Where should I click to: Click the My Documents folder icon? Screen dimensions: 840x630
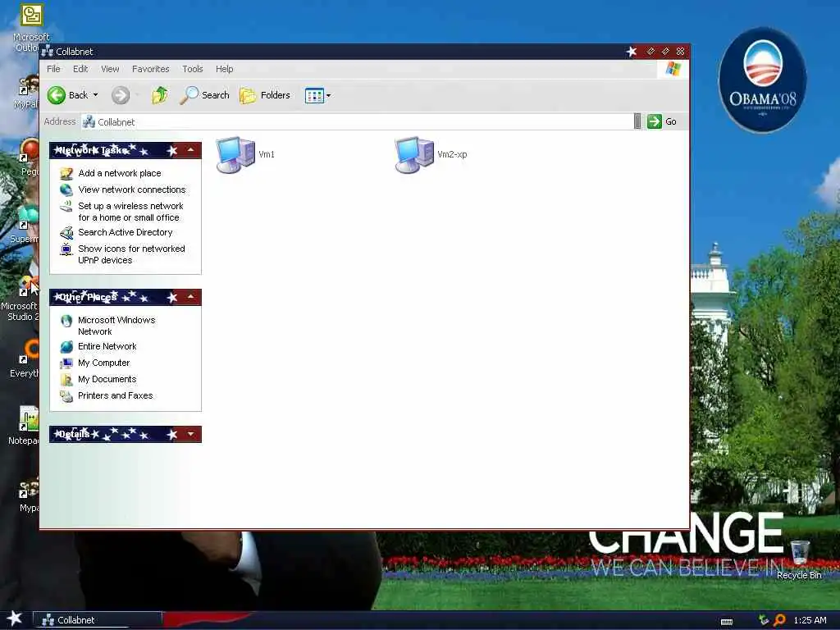pyautogui.click(x=66, y=380)
